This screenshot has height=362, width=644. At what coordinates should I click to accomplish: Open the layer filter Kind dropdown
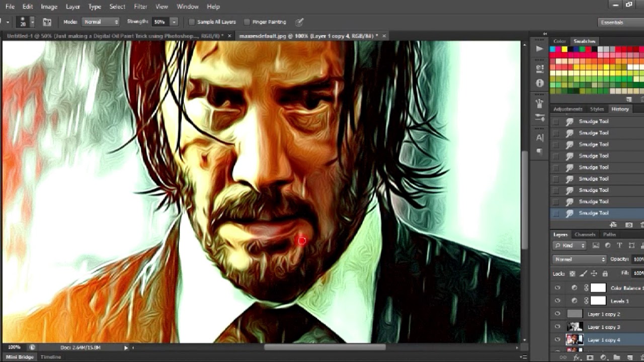(570, 245)
